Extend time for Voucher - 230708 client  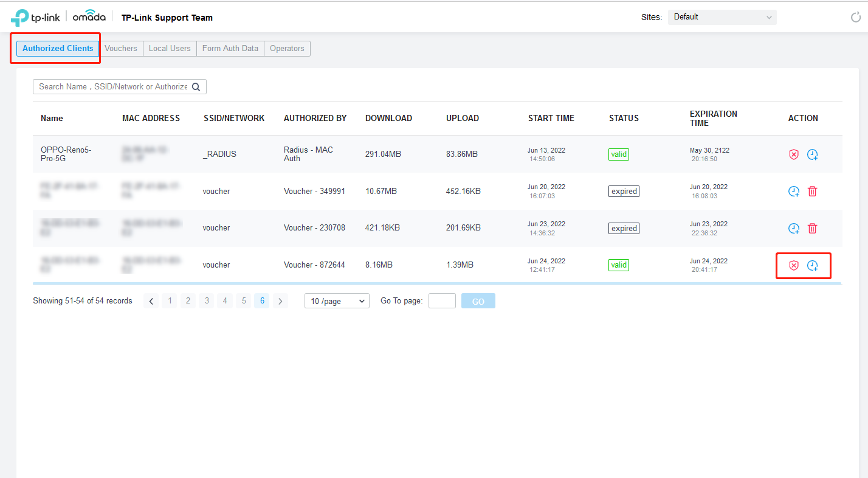794,229
